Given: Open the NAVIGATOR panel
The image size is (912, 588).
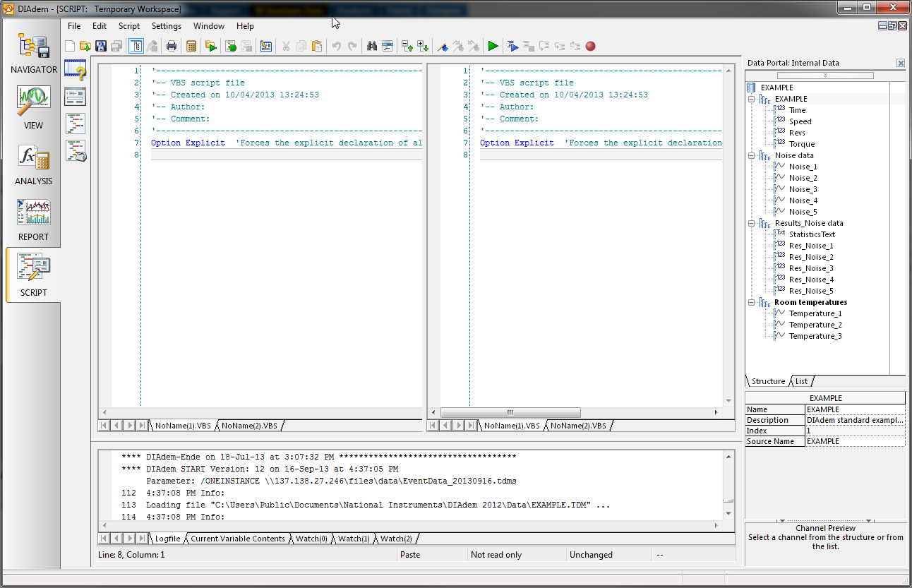Looking at the screenshot, I should click(x=33, y=54).
